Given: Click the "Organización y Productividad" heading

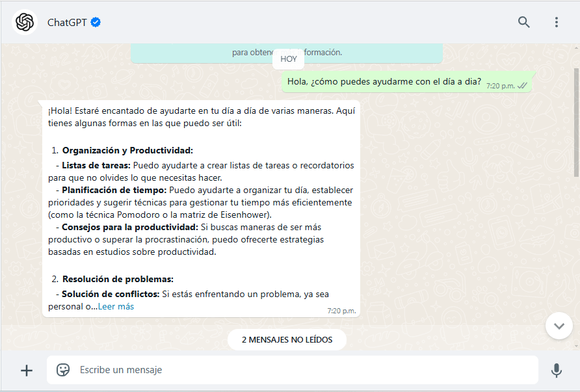Looking at the screenshot, I should [x=127, y=150].
